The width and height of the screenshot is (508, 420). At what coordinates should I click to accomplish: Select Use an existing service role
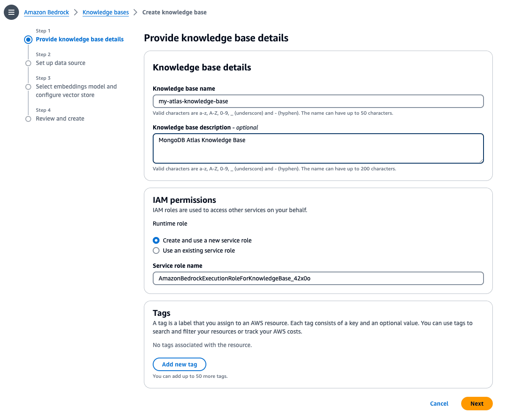156,250
